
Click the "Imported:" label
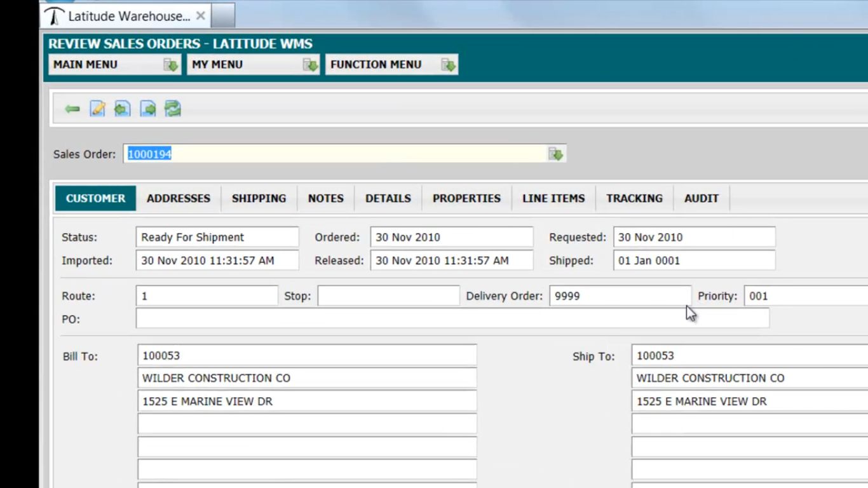[x=87, y=261]
